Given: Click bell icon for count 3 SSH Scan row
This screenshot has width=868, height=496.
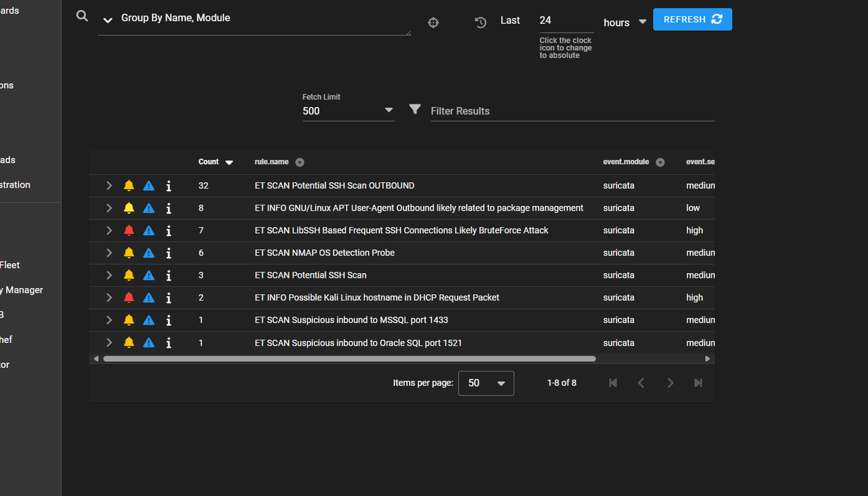Looking at the screenshot, I should coord(129,275).
